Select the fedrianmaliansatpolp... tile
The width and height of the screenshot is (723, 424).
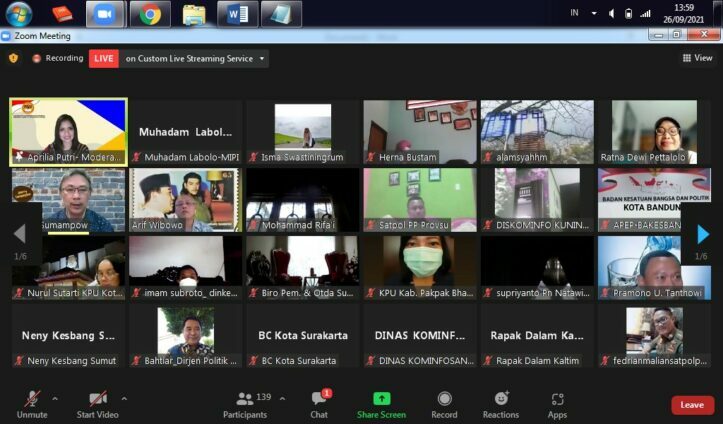point(654,335)
